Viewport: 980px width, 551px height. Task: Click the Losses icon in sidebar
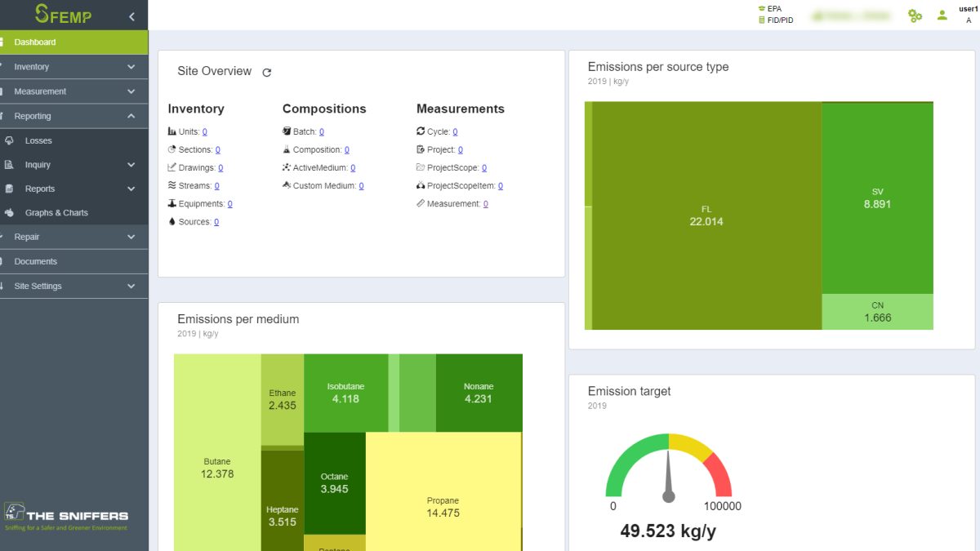coord(9,140)
